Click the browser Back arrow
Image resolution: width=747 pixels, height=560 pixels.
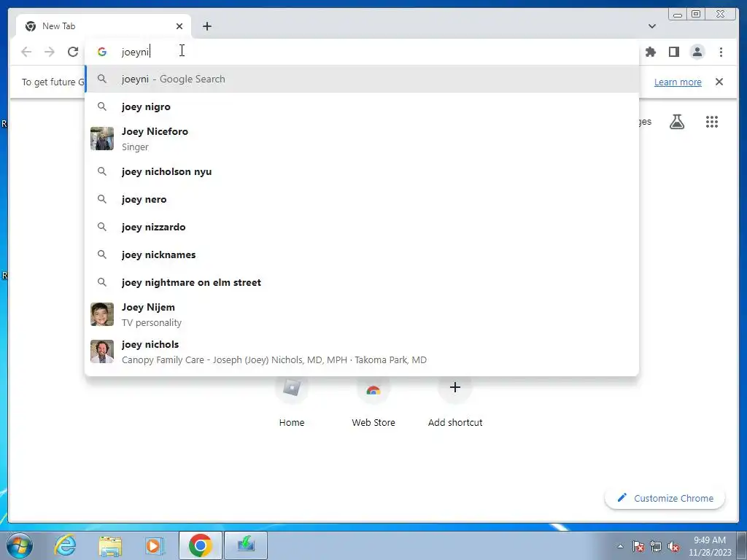point(26,52)
